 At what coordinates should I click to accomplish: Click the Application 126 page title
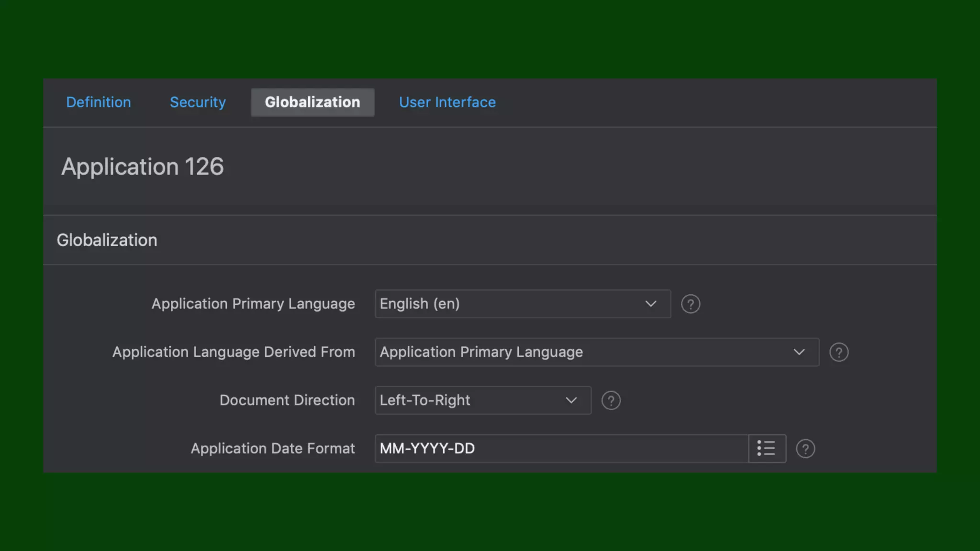pyautogui.click(x=142, y=167)
